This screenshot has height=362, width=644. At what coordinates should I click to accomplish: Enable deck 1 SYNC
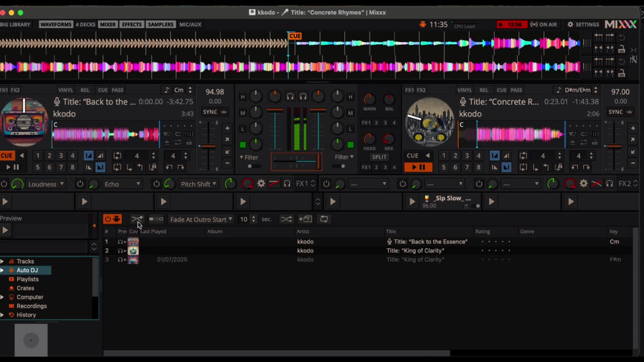click(x=210, y=112)
